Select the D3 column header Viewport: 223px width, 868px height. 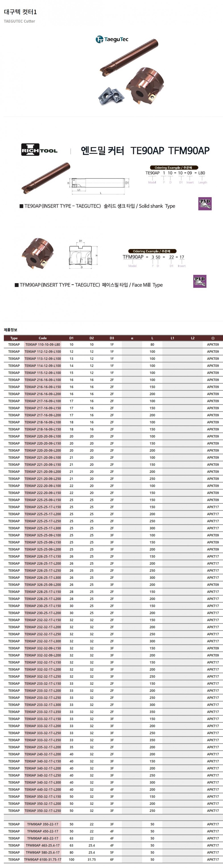[x=112, y=338]
